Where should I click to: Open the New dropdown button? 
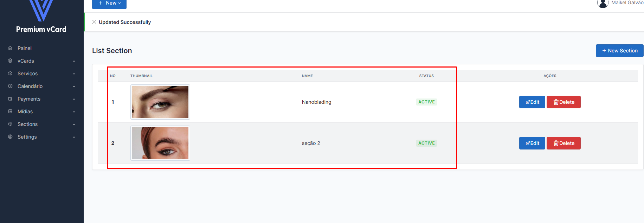tap(109, 3)
